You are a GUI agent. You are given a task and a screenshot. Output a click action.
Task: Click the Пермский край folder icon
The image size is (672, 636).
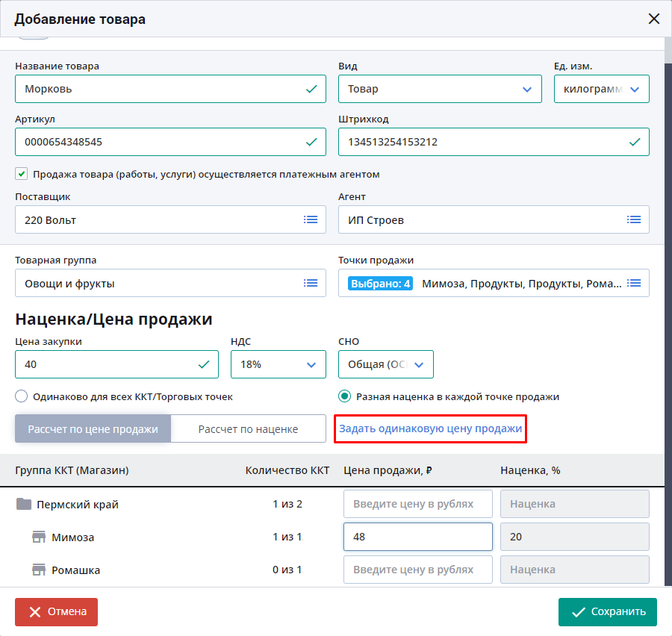coord(24,504)
